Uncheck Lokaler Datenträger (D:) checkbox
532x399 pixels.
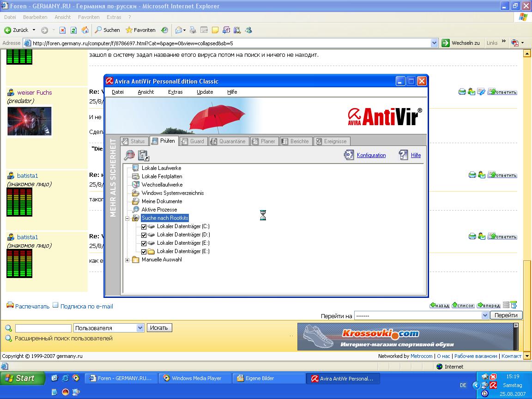144,235
